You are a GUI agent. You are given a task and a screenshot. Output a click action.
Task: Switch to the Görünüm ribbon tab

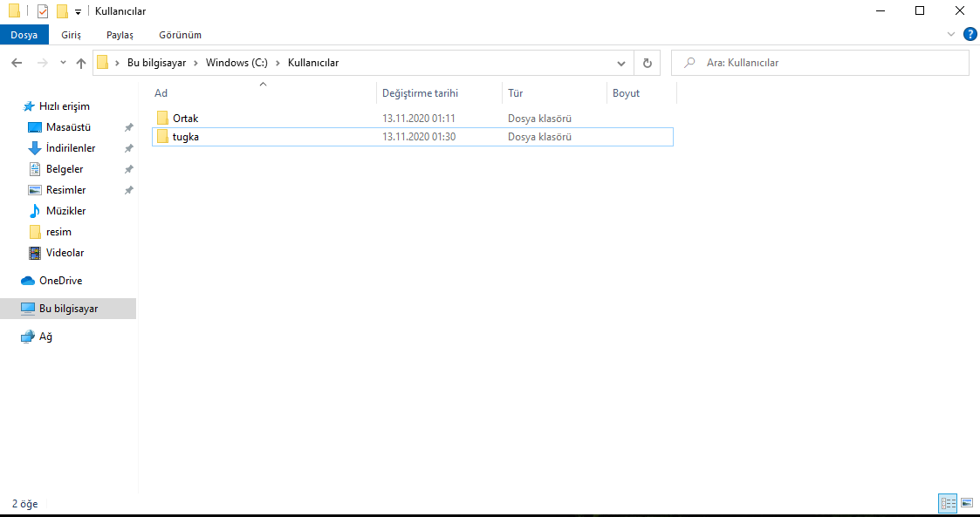point(180,35)
